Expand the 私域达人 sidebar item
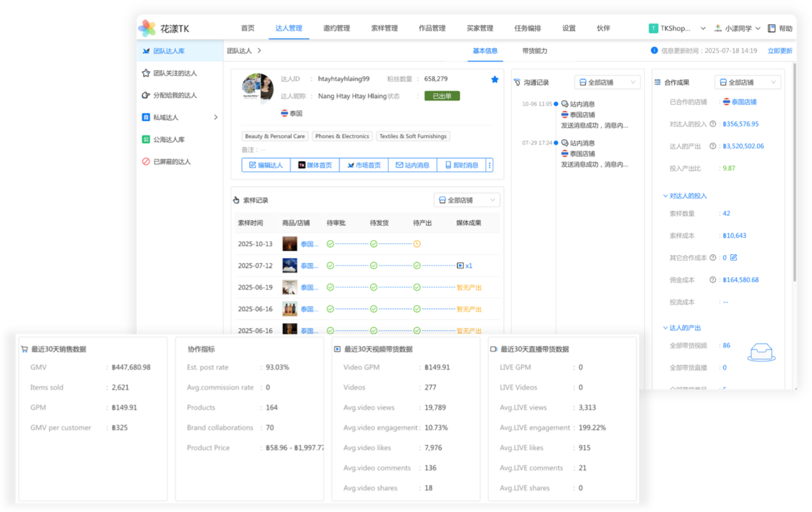812x512 pixels. 215,117
